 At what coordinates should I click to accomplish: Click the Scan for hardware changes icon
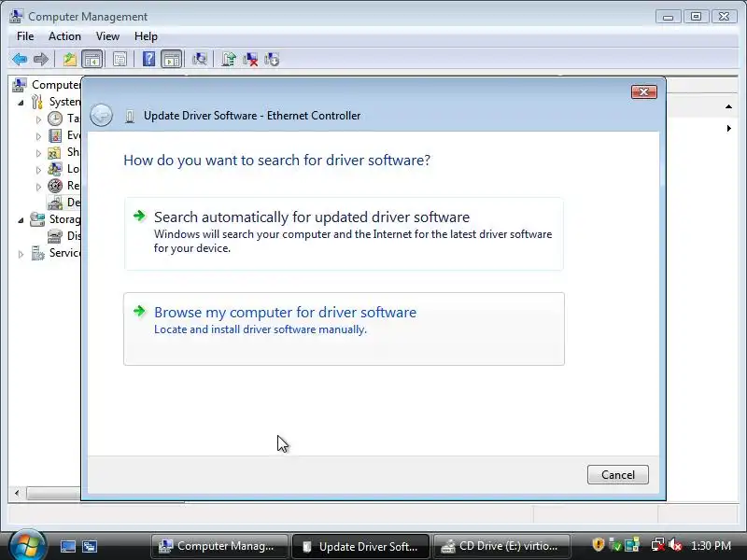200,60
